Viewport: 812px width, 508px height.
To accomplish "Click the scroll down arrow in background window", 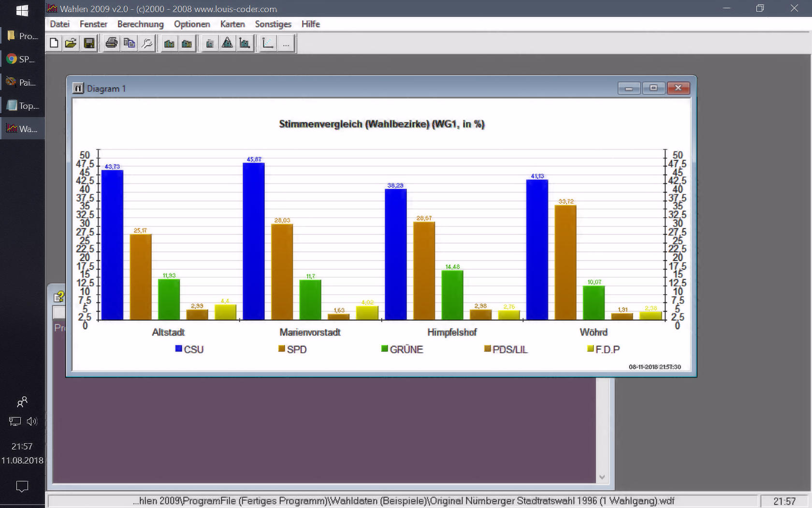I will click(602, 477).
